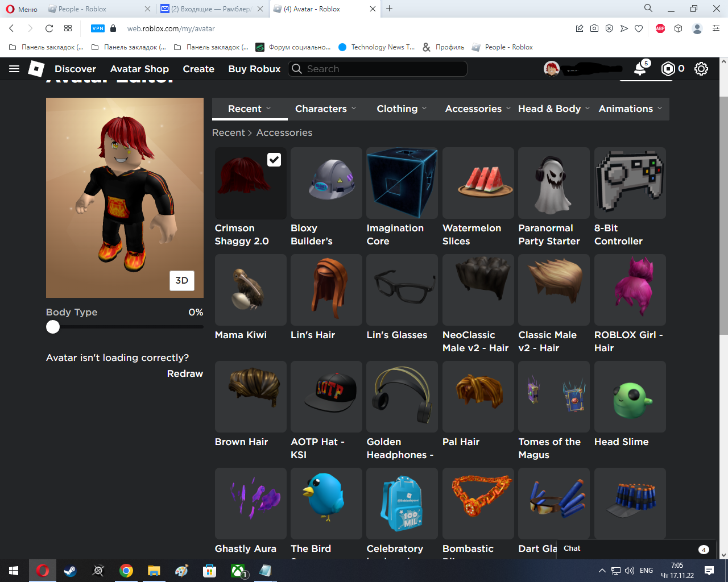This screenshot has height=582, width=728.
Task: Toggle the VPN badge in address bar
Action: [98, 28]
